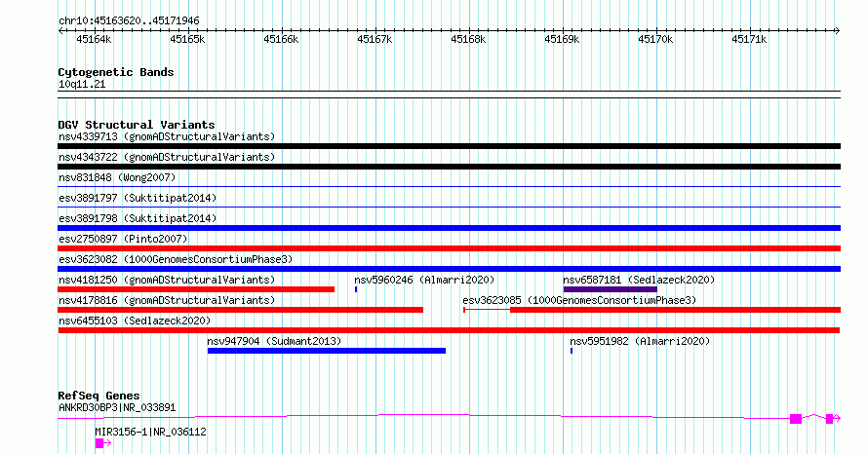Click the 45166k ruler position
Viewport: 868px width, 454px height.
tap(281, 39)
